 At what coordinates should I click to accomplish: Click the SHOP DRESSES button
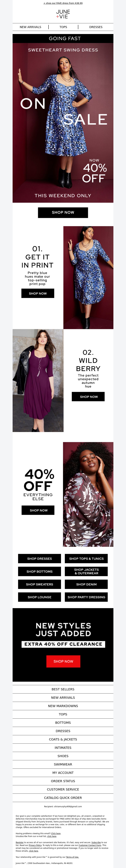coord(39,559)
